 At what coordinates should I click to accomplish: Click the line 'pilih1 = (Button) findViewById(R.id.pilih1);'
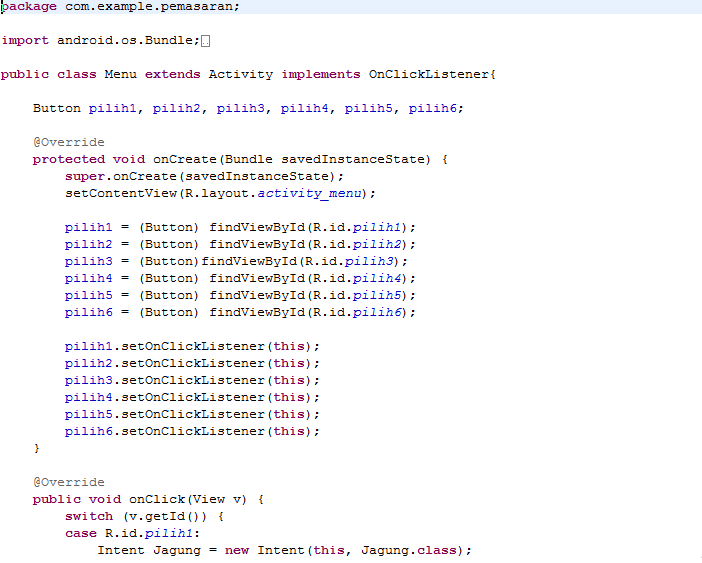240,227
